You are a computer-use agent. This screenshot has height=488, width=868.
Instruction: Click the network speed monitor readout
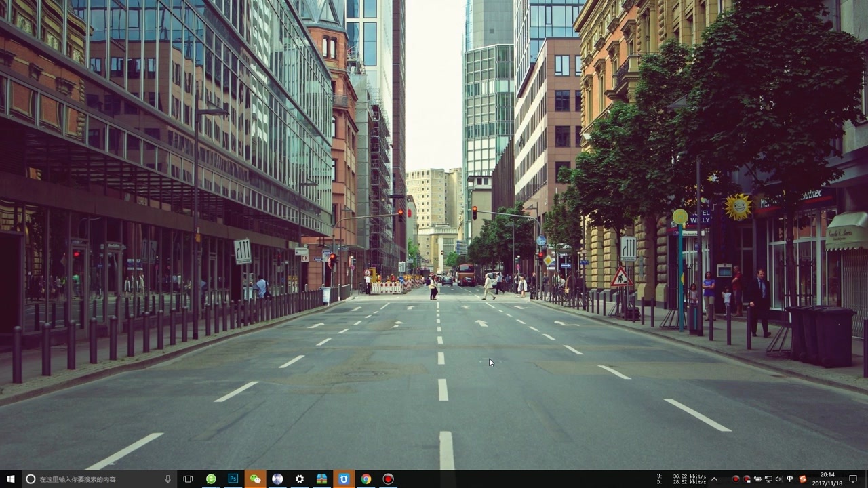pyautogui.click(x=682, y=479)
